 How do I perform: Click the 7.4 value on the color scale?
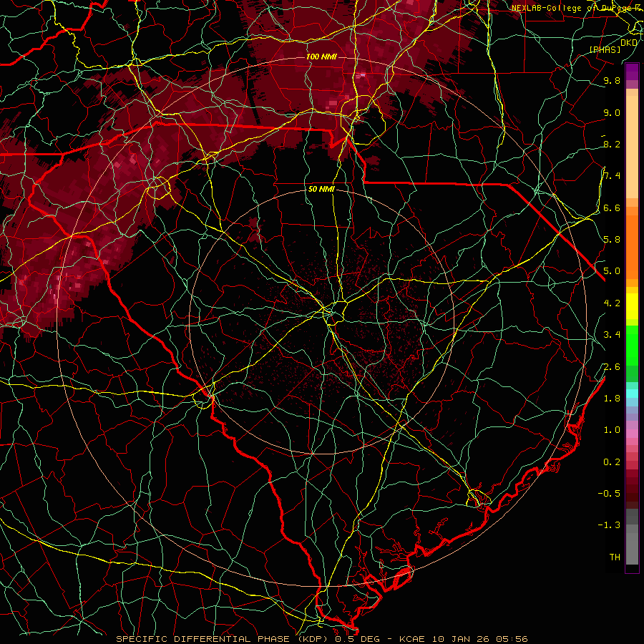[612, 176]
